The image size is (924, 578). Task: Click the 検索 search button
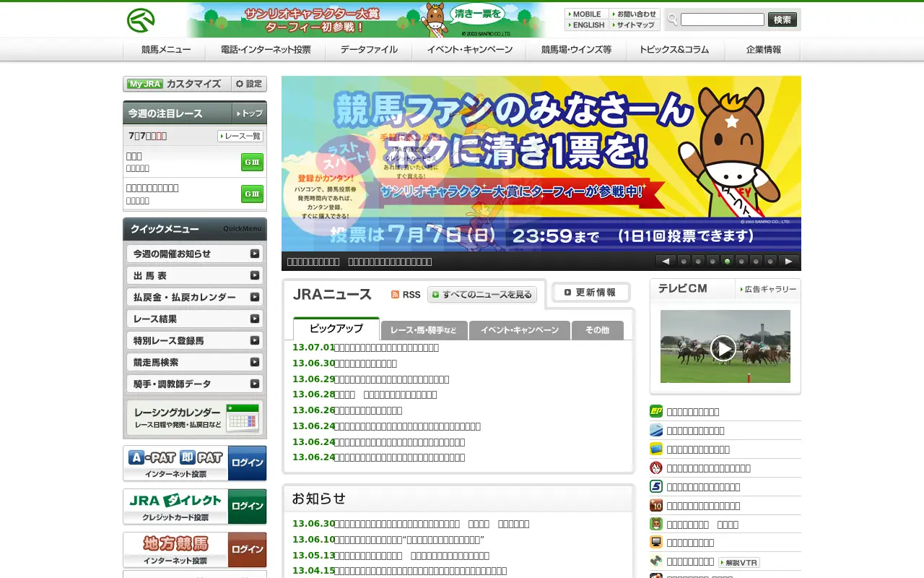click(x=783, y=20)
